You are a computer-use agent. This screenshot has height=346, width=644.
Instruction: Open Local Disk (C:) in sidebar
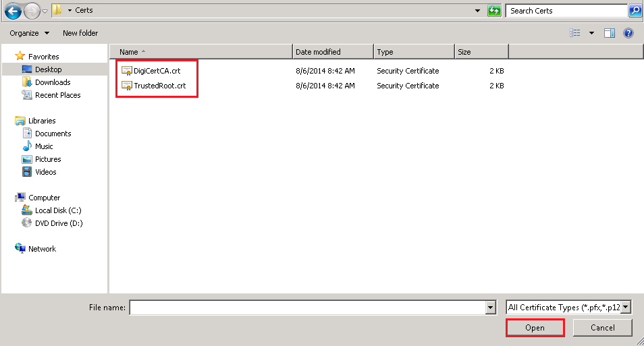59,210
